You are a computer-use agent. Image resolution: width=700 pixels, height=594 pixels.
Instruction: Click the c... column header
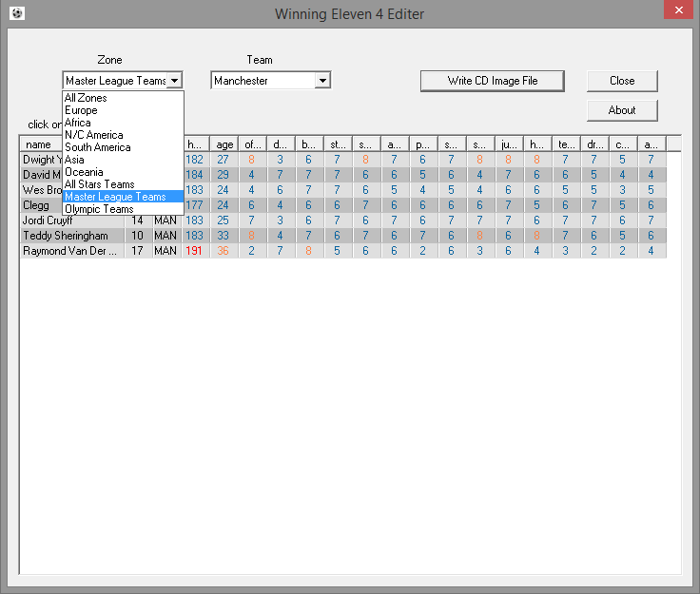(623, 144)
